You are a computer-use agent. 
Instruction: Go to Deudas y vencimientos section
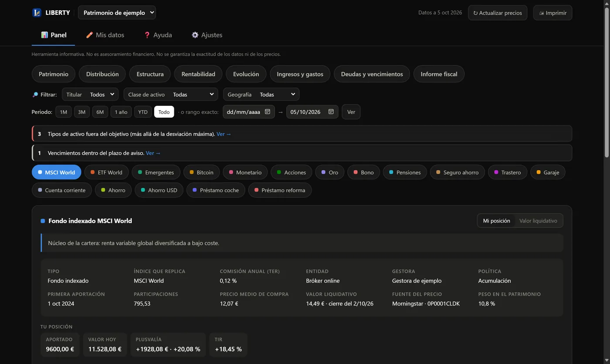pyautogui.click(x=372, y=74)
